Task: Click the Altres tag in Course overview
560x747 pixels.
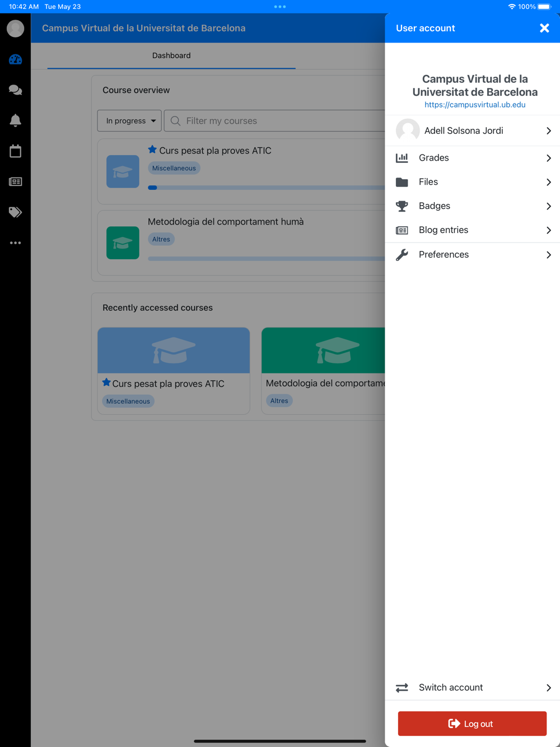Action: point(161,239)
